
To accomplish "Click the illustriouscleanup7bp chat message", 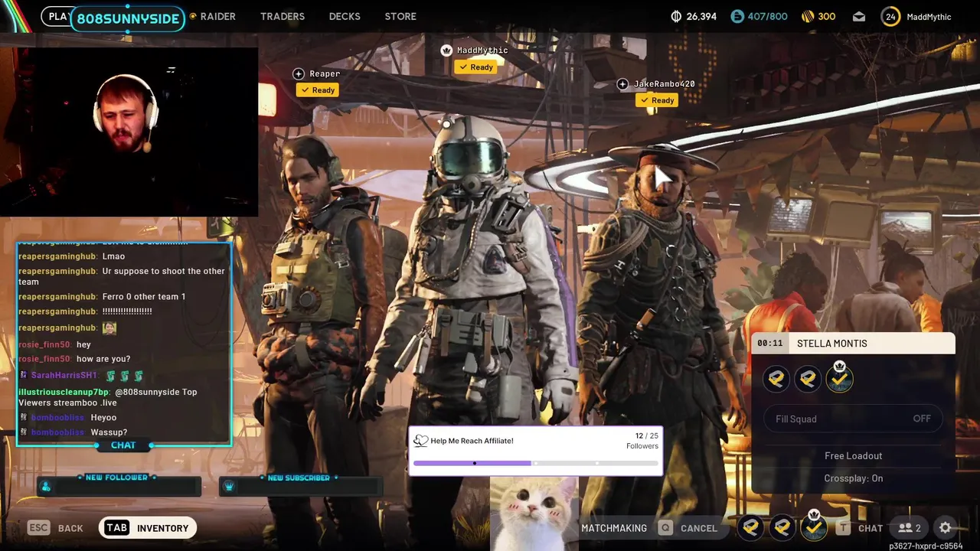I will [x=108, y=397].
